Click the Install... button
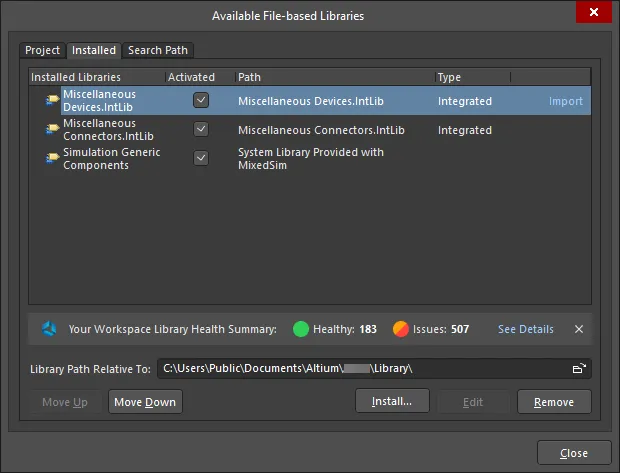 [392, 401]
